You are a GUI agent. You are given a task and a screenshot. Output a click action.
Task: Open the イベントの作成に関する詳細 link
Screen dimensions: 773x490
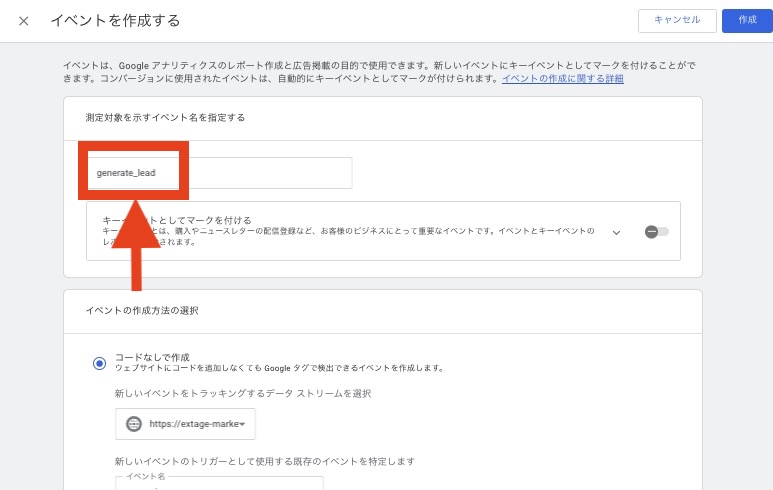pyautogui.click(x=562, y=78)
